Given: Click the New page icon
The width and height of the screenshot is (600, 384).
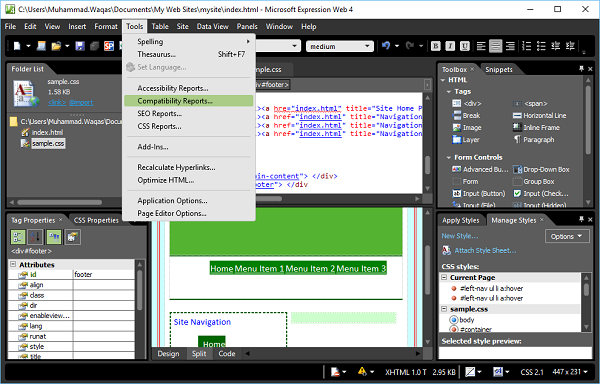Looking at the screenshot, I should point(17,46).
